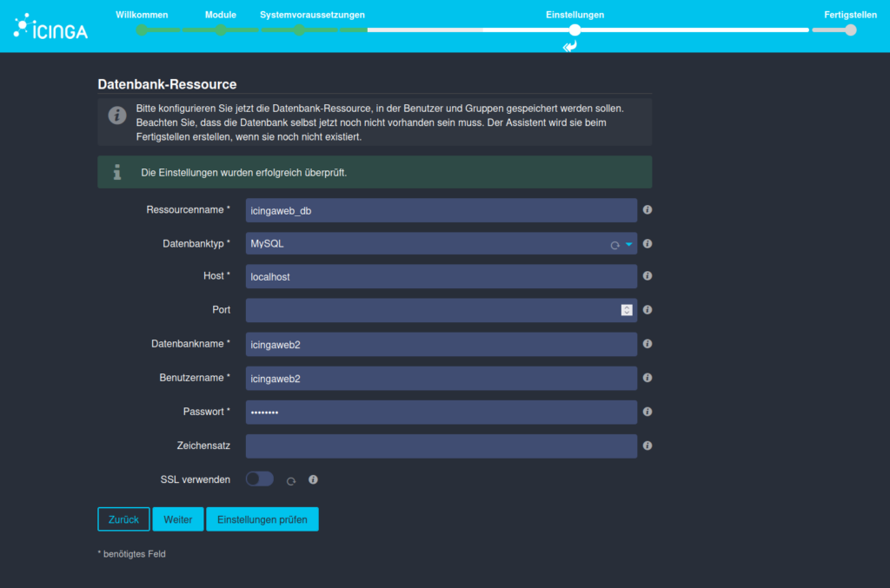Screen dimensions: 890x588
Task: Click the Port number spinner arrows
Action: [626, 310]
